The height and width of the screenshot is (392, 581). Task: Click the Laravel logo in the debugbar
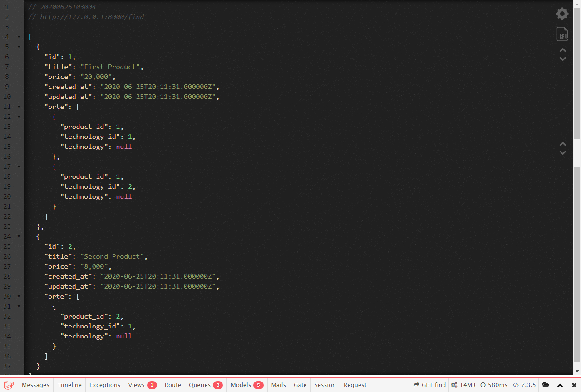pos(9,385)
